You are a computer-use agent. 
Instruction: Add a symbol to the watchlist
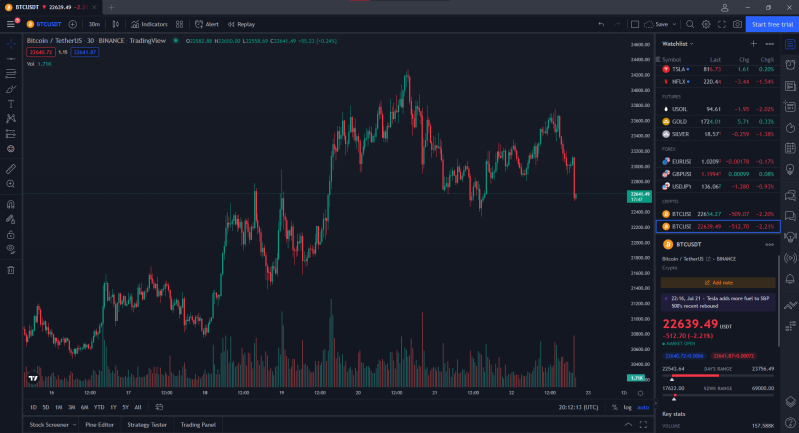[754, 44]
